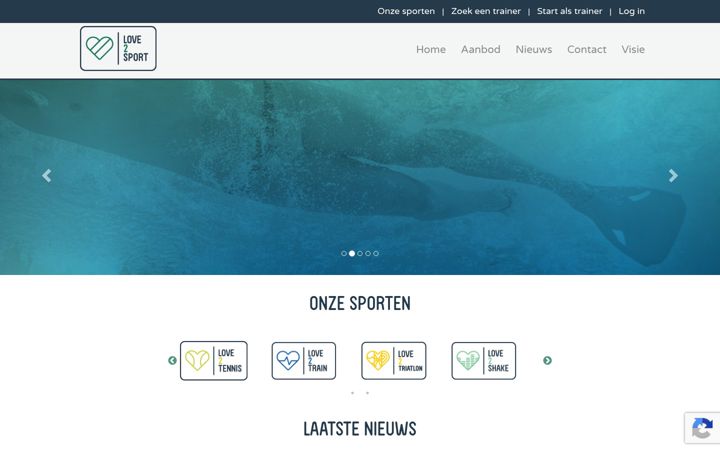The image size is (720, 450).
Task: Go to previous sports in carousel
Action: 172,360
